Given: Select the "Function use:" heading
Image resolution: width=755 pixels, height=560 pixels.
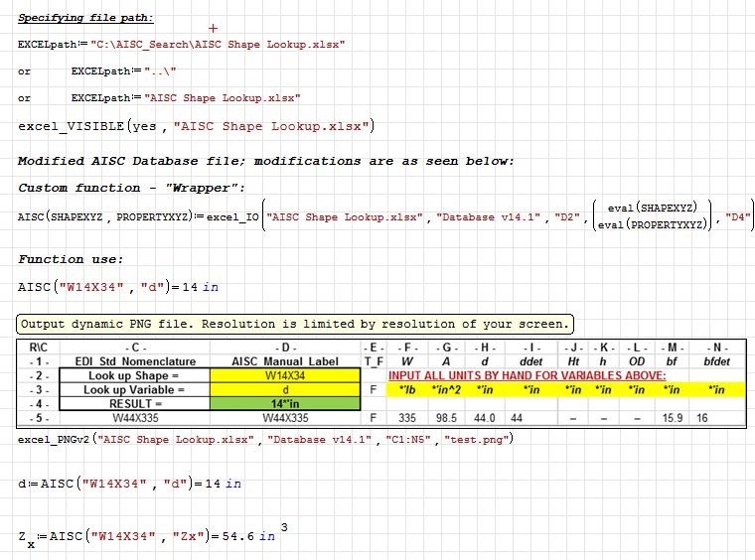Looking at the screenshot, I should [x=71, y=259].
